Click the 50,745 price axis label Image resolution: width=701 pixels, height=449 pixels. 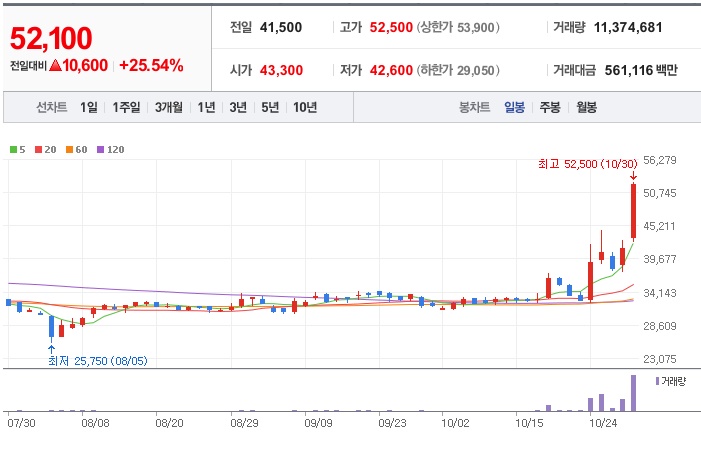coord(659,193)
